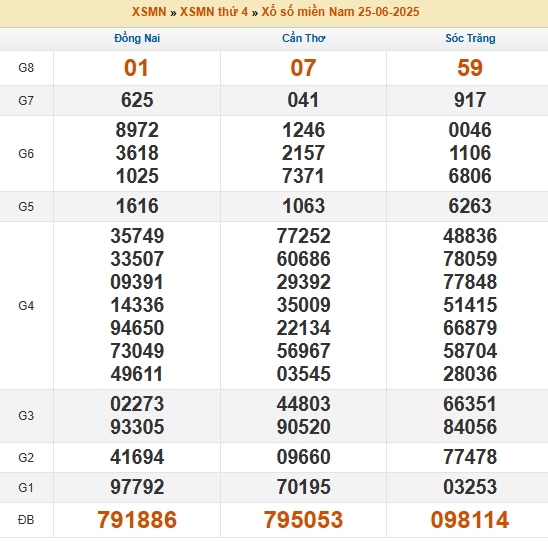Open the XSMN breadcrumb link
Screen dimensions: 548x541
coord(149,12)
